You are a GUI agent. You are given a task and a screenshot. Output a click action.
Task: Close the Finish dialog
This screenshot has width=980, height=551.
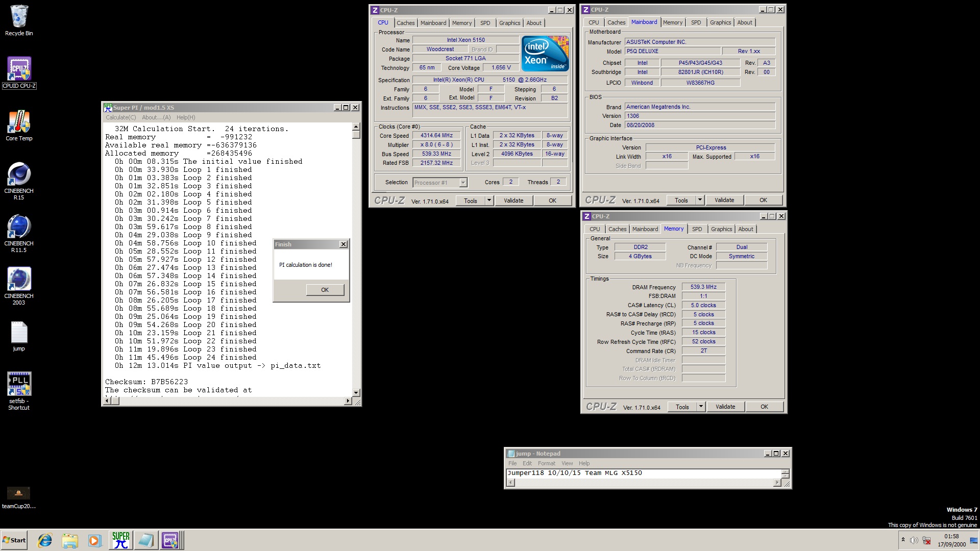[x=344, y=244]
